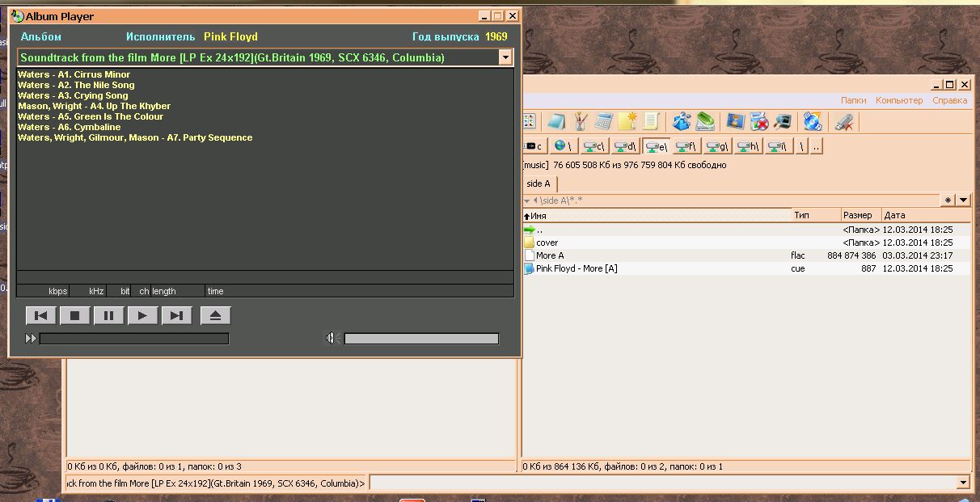Select track A7. Party Sequence
The image size is (980, 502).
click(135, 137)
